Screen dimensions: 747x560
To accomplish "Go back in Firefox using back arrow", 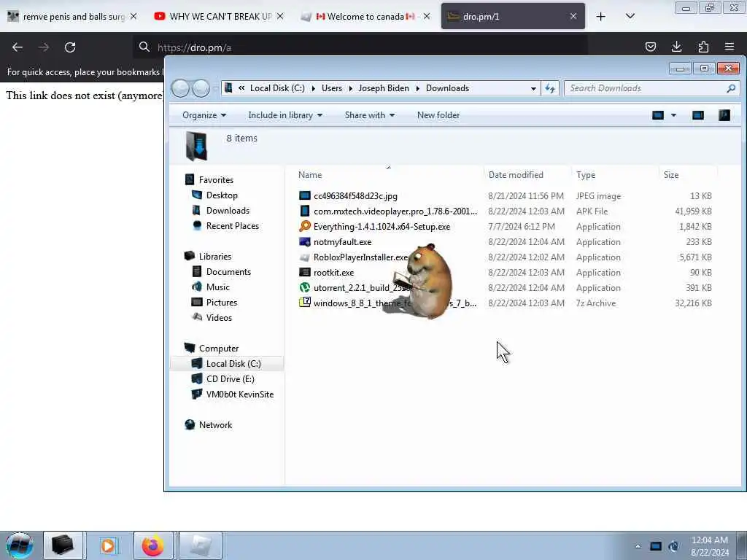I will (x=18, y=47).
